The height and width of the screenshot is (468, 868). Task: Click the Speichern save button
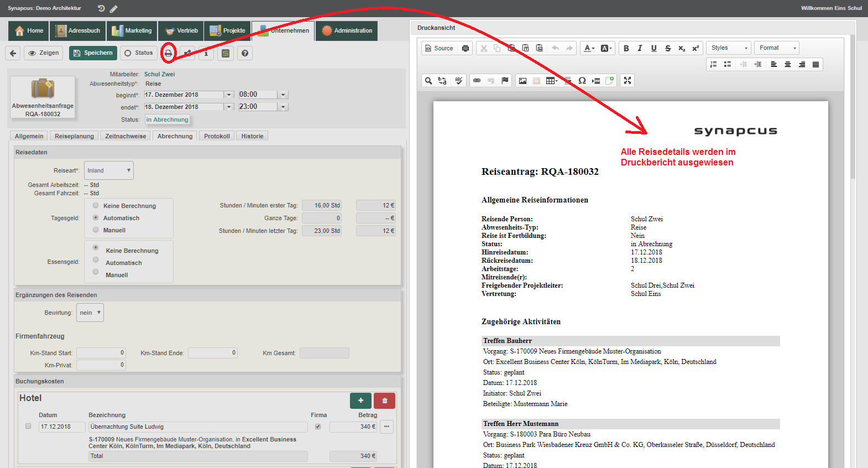tap(93, 53)
